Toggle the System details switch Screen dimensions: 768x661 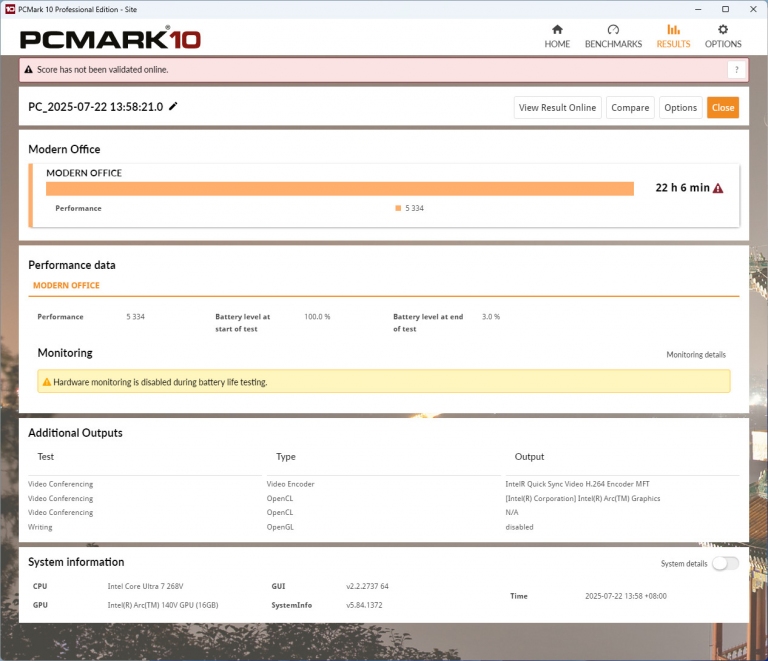click(725, 564)
